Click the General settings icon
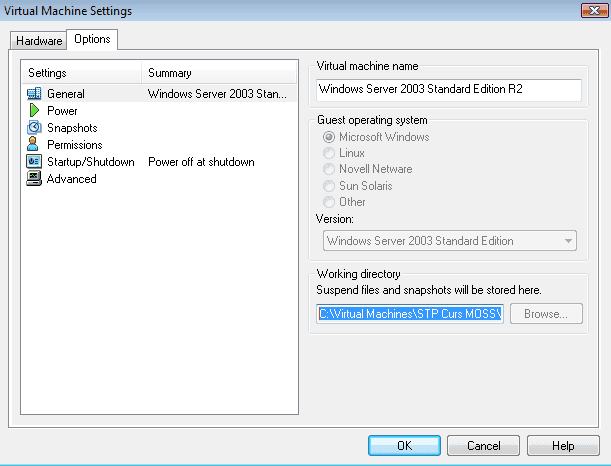The height and width of the screenshot is (466, 611). pos(34,94)
